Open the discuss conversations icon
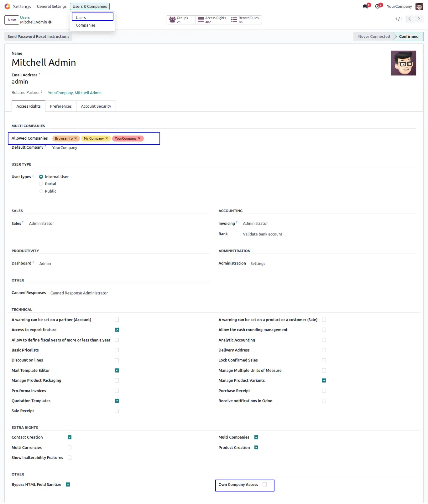 coord(365,6)
